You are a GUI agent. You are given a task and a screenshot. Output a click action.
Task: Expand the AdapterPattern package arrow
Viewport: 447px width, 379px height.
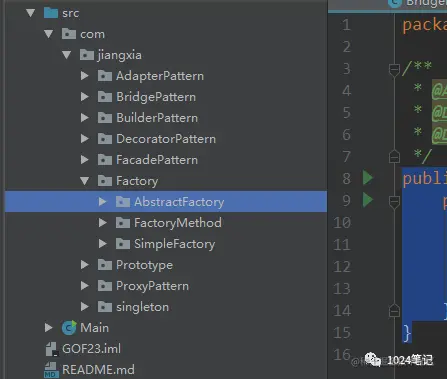coord(85,76)
